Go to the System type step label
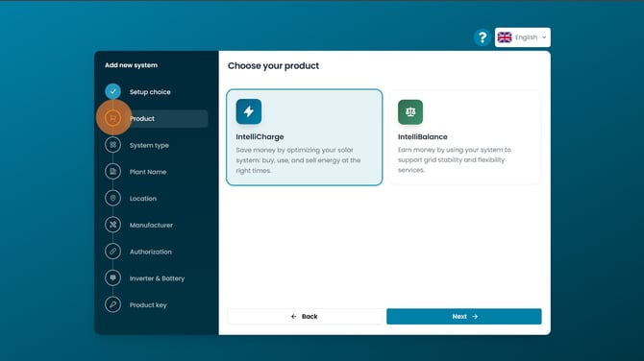The height and width of the screenshot is (361, 644). click(x=149, y=145)
